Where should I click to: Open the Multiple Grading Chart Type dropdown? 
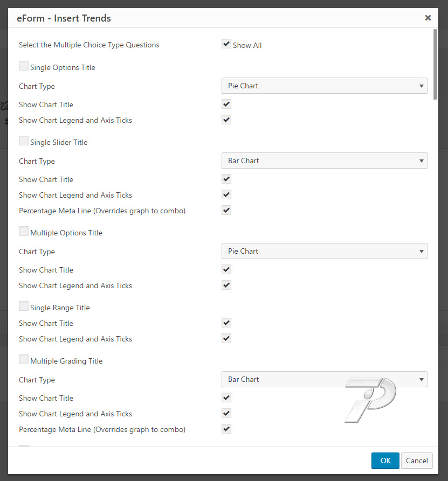(x=324, y=379)
